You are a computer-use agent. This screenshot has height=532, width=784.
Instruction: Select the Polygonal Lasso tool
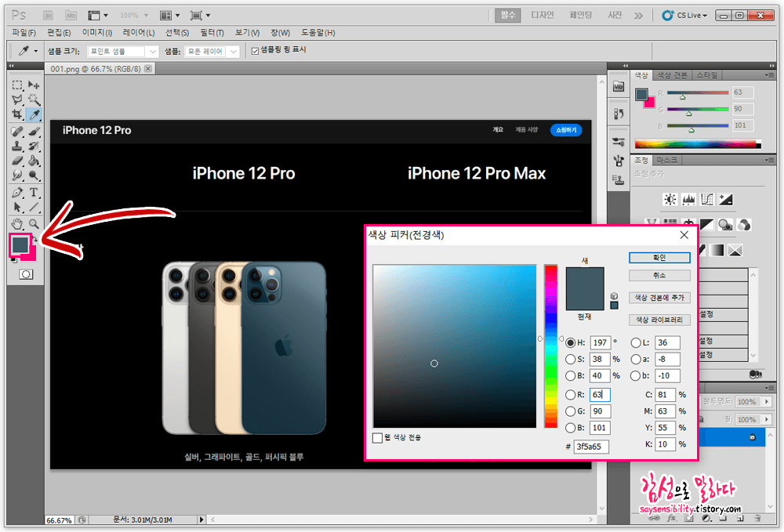(17, 100)
